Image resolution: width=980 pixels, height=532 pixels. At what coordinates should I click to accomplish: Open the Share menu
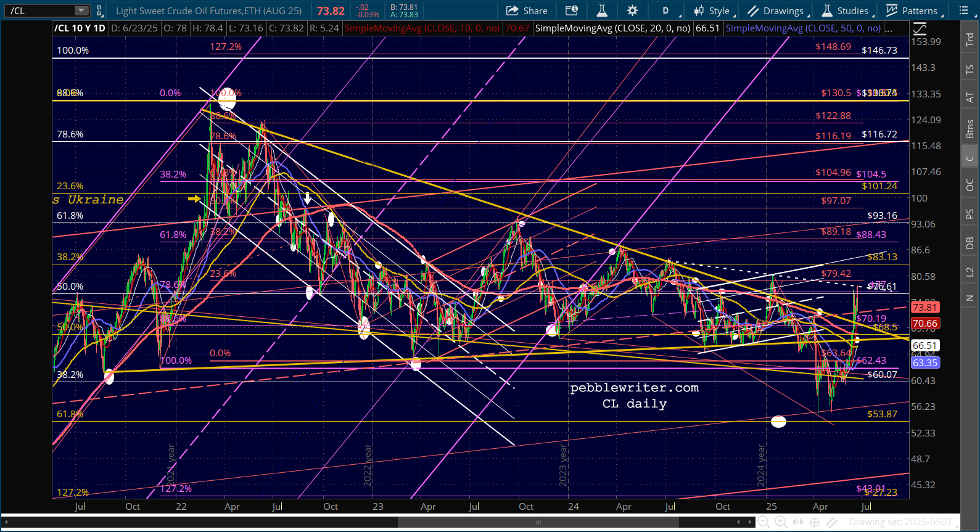pyautogui.click(x=527, y=10)
